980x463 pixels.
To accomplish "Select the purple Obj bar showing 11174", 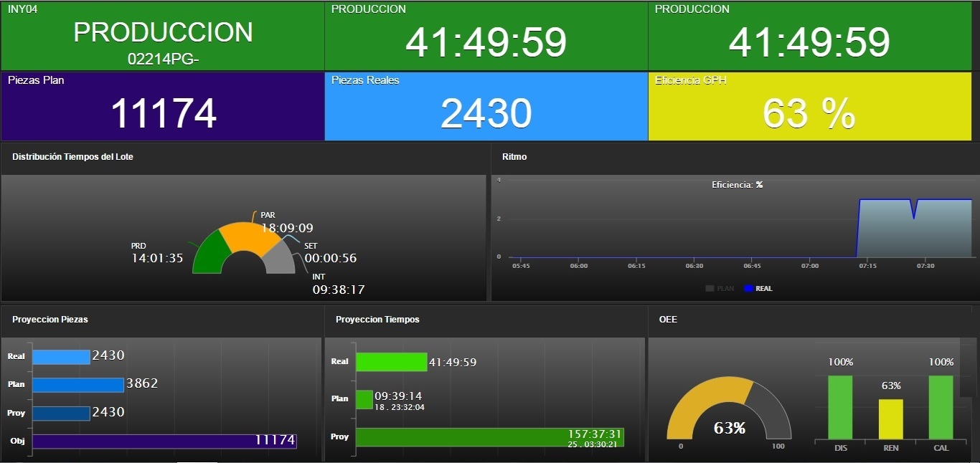I will click(164, 441).
